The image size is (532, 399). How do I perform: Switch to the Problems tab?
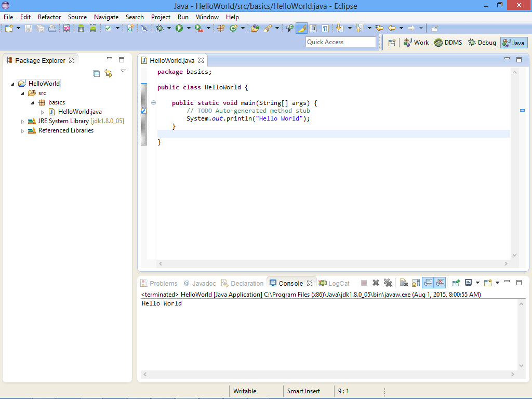pyautogui.click(x=159, y=283)
